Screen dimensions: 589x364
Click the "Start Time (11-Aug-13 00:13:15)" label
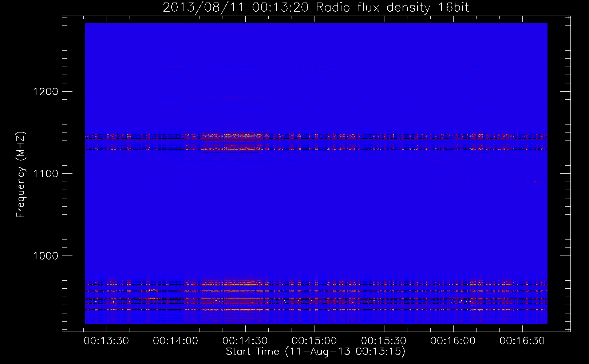pyautogui.click(x=316, y=352)
